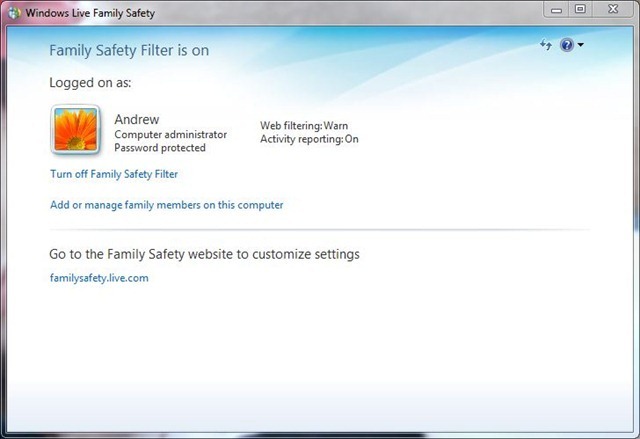Click the Password protected label
The image size is (640, 439).
(160, 148)
